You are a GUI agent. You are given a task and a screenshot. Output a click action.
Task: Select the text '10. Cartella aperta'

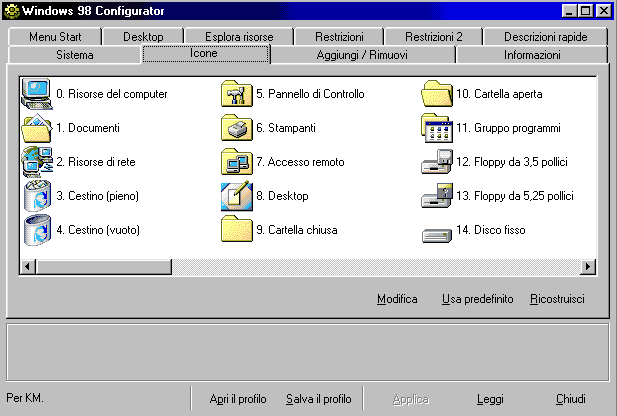click(499, 94)
